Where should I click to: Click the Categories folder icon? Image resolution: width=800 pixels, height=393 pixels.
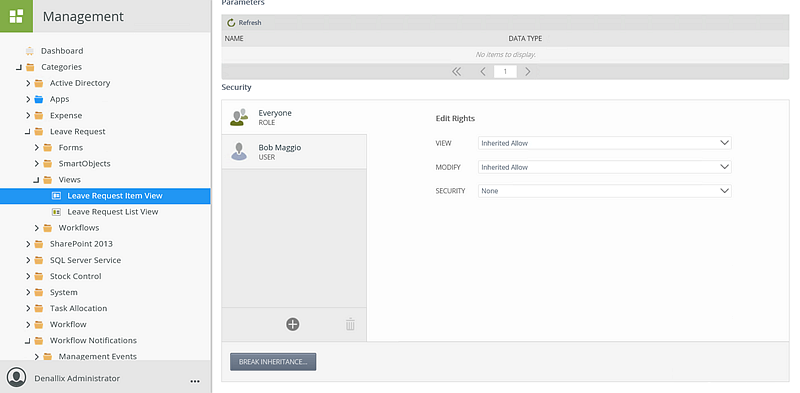click(x=30, y=67)
